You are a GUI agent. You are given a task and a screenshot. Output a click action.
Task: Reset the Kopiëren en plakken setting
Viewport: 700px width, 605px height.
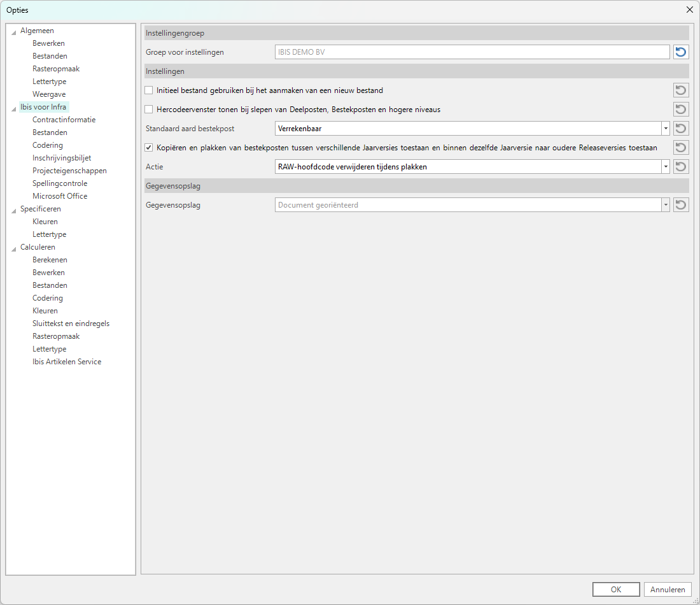pos(681,148)
